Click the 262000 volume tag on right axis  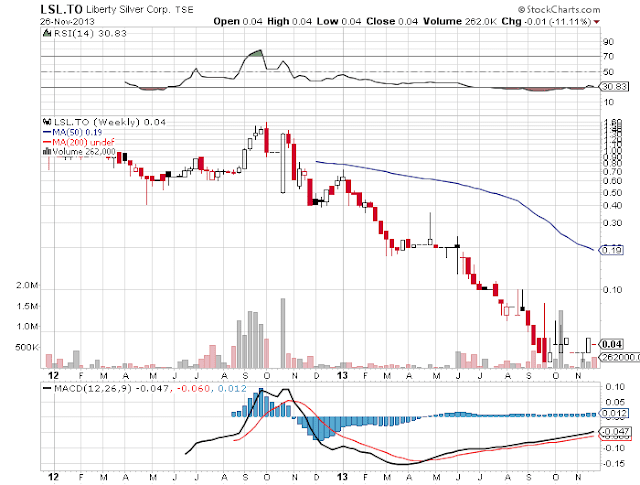(619, 357)
